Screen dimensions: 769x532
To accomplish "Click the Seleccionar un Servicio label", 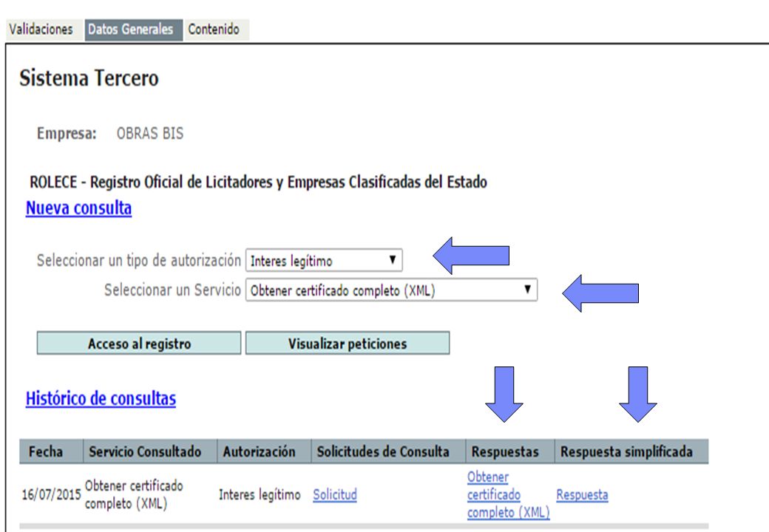I will click(x=172, y=290).
